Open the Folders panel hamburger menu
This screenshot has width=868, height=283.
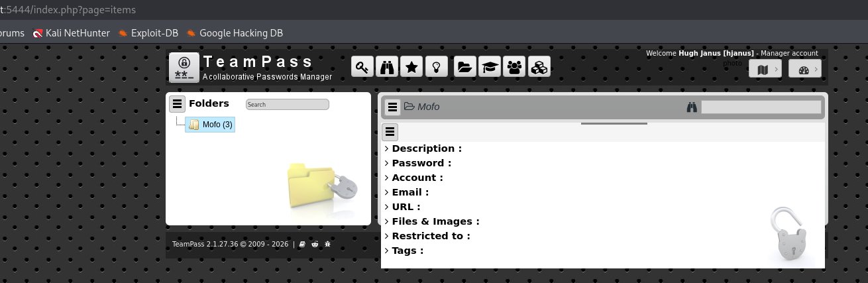(x=177, y=103)
